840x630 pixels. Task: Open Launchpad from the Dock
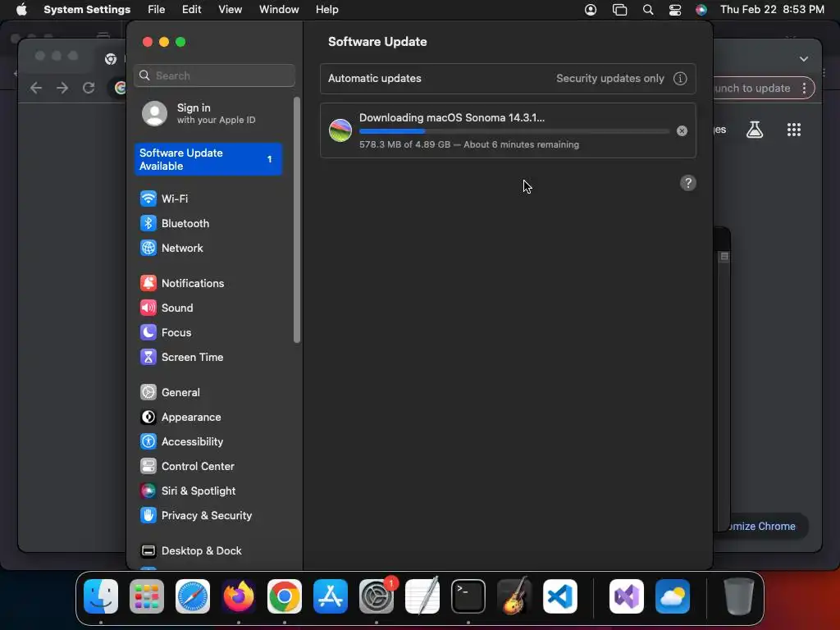click(147, 596)
